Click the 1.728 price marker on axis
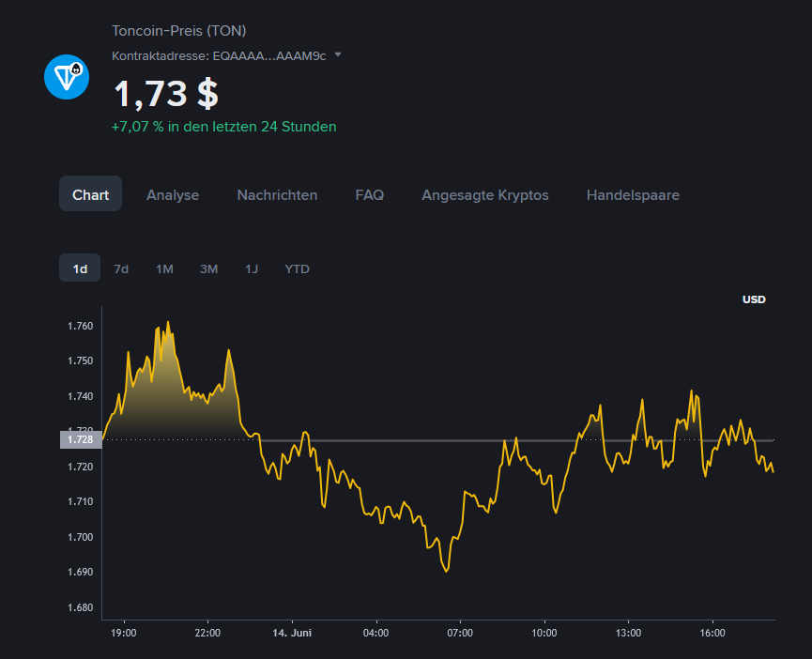This screenshot has height=659, width=812. tap(81, 439)
